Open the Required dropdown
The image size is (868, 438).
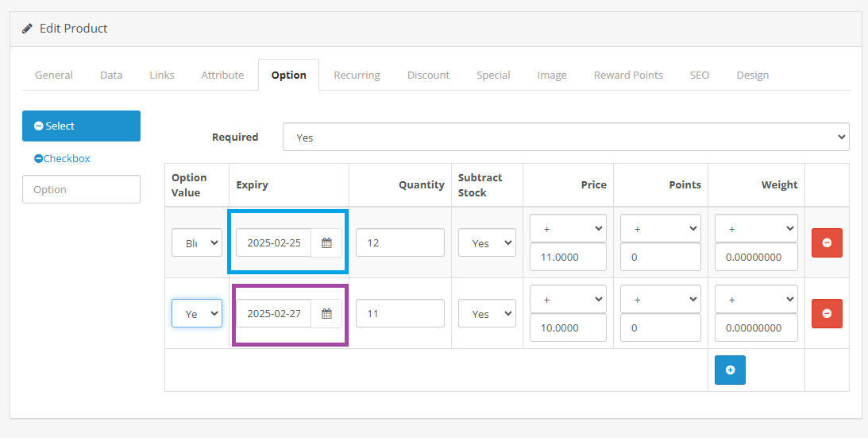(565, 137)
